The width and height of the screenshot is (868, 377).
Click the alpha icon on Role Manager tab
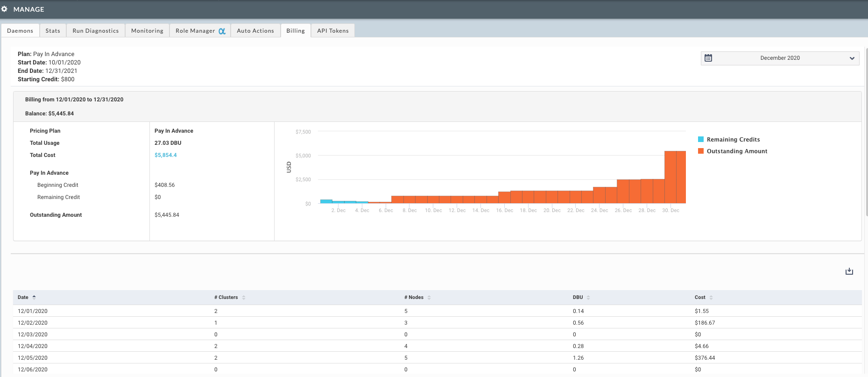click(x=222, y=31)
